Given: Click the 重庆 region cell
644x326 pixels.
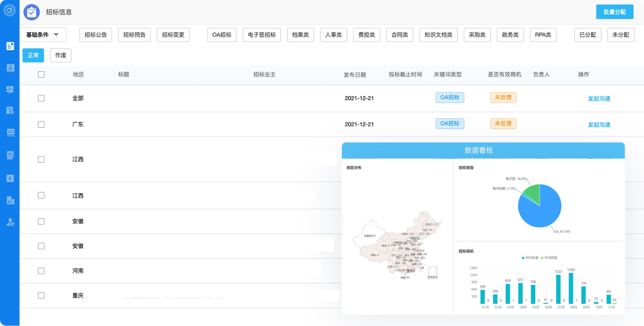Looking at the screenshot, I should click(78, 295).
